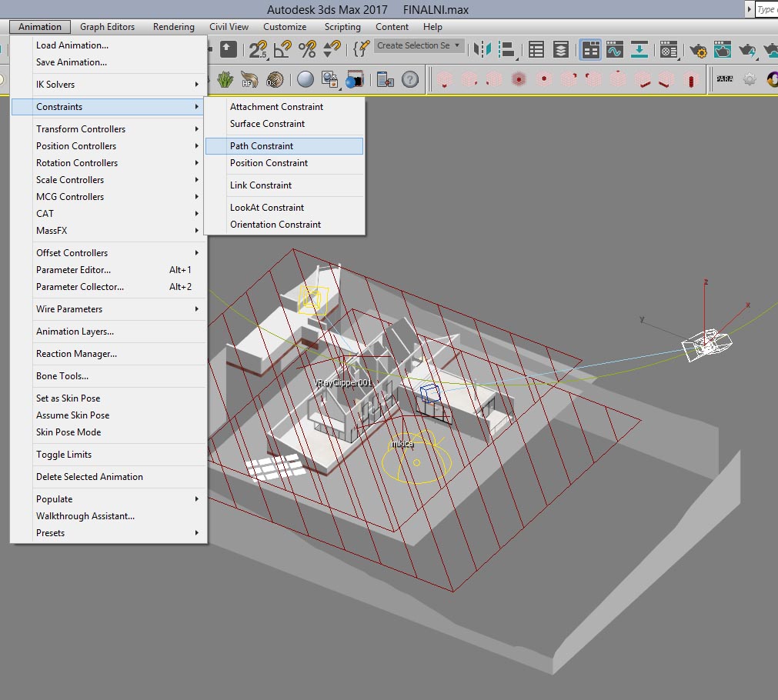This screenshot has height=700, width=778.
Task: Click the Align tool icon
Action: pos(507,49)
